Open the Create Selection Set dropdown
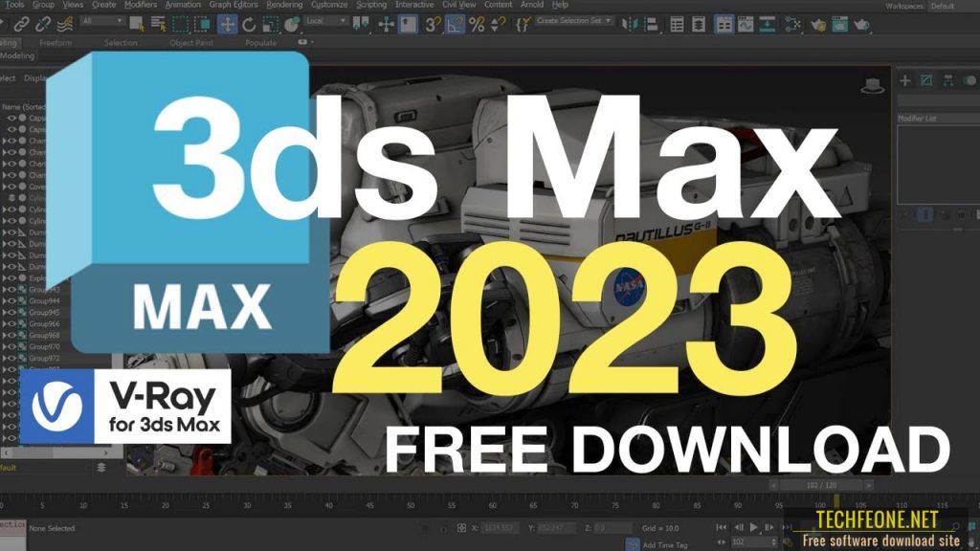 tap(574, 21)
